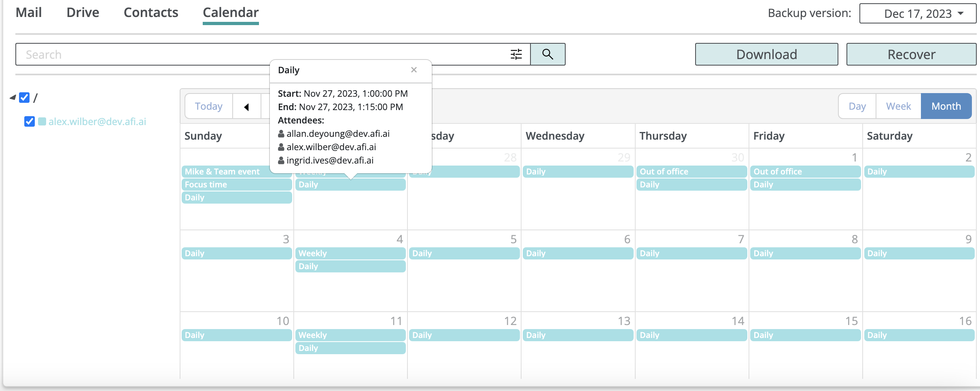Screen dimensions: 980x391
Task: Uncheck the root folder checkbox
Action: (x=25, y=98)
